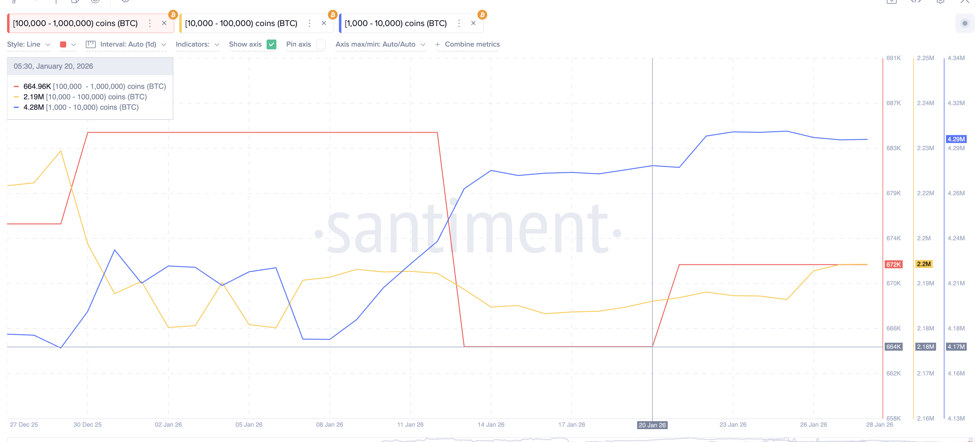Select the [1,000 - 10,000) coins (BTC) tab
Viewport: 980px width, 442px height.
tap(396, 23)
